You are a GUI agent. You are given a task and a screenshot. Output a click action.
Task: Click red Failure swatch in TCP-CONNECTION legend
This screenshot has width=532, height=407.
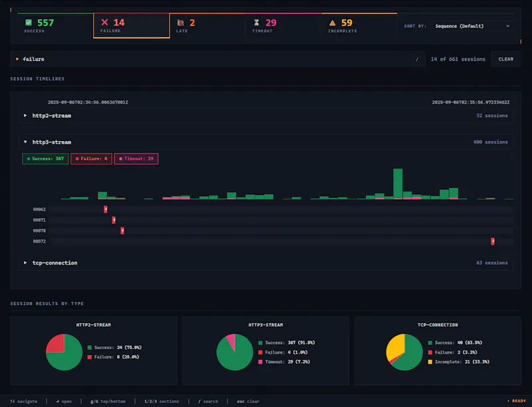pos(430,352)
